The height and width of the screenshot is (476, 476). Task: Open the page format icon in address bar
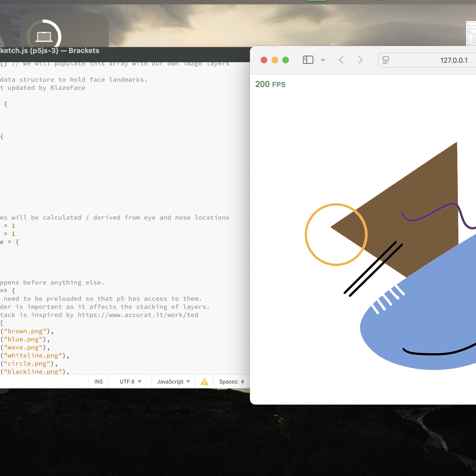(x=386, y=60)
